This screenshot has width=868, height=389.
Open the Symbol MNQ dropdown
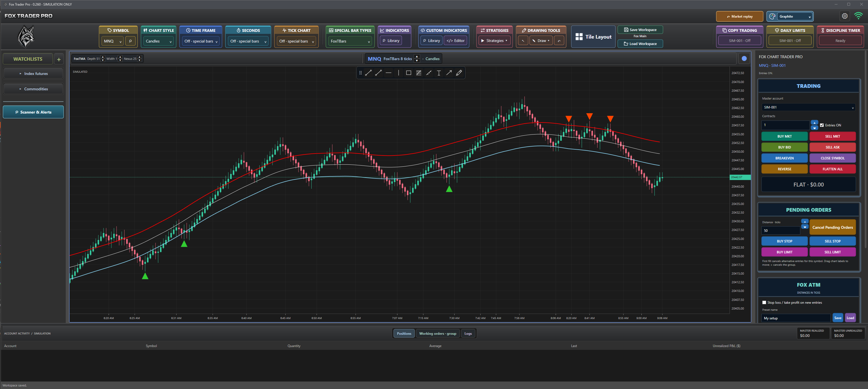(112, 41)
